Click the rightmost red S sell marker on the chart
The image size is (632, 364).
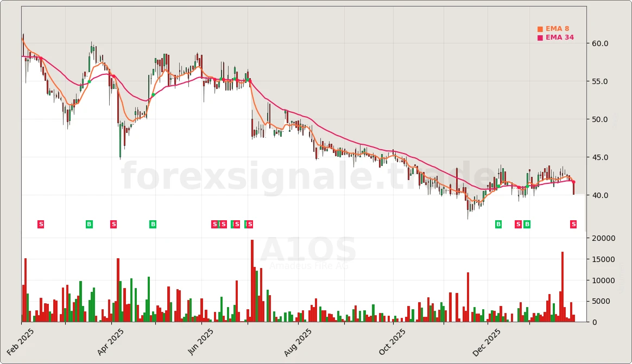573,223
